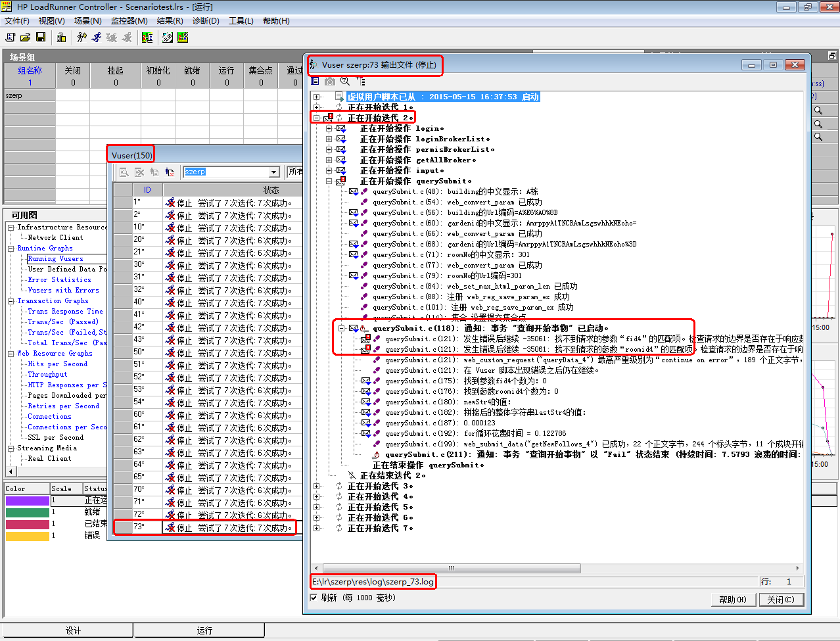
Task: Open the 场景(N) menu
Action: [x=87, y=20]
